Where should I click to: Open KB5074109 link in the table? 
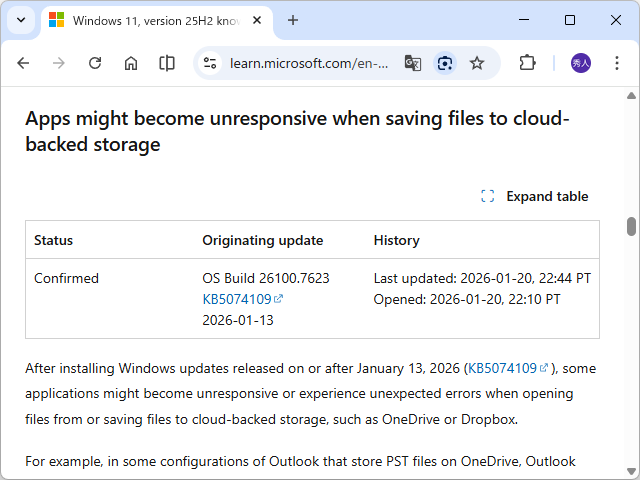237,299
